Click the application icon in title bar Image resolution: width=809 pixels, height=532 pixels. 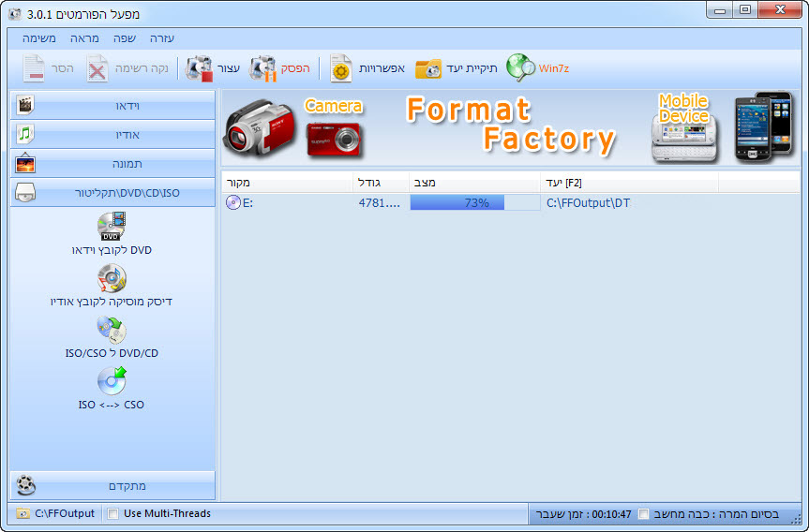15,14
